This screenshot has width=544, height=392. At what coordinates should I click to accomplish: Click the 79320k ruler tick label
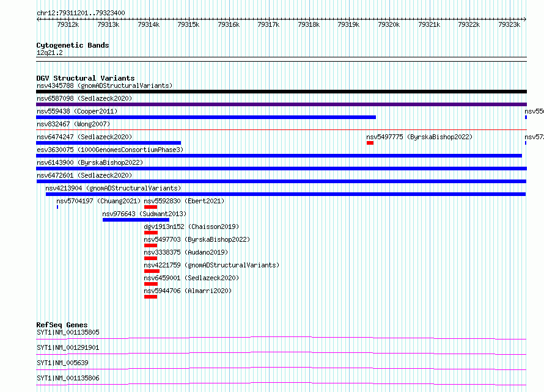point(389,24)
